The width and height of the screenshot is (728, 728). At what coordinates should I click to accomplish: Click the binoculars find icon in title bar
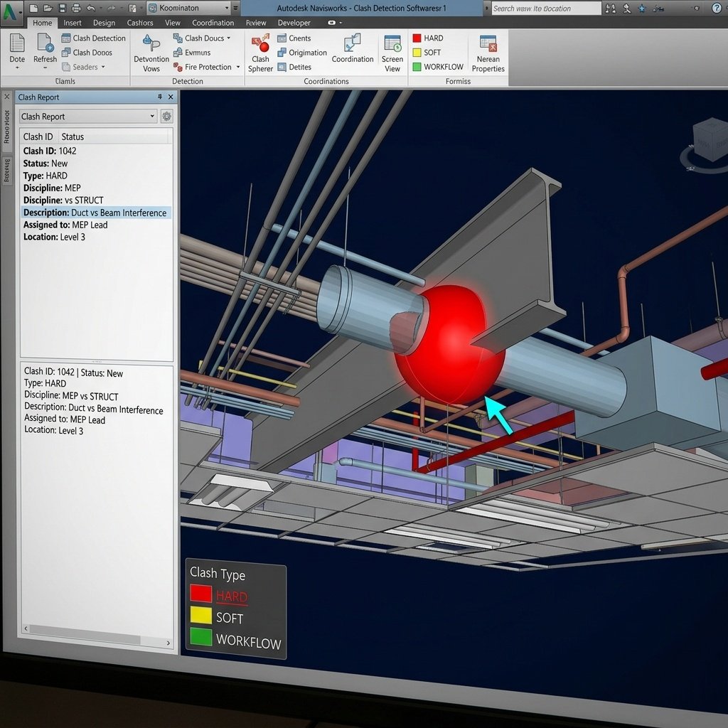pos(611,9)
